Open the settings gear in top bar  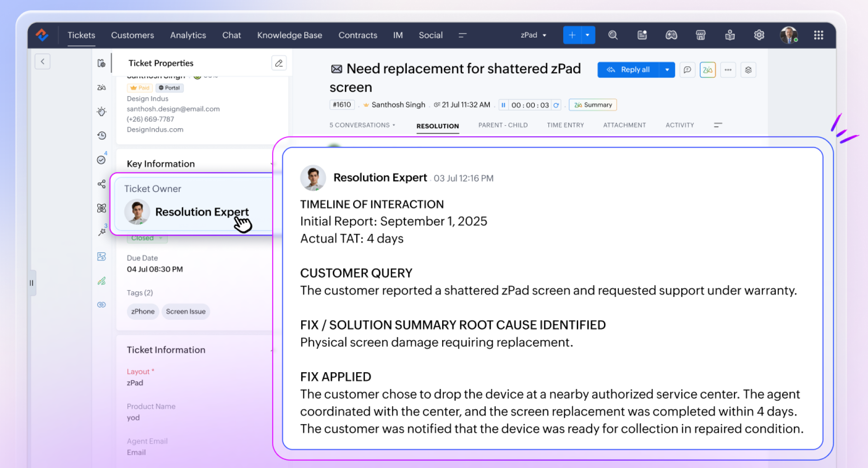pyautogui.click(x=759, y=35)
